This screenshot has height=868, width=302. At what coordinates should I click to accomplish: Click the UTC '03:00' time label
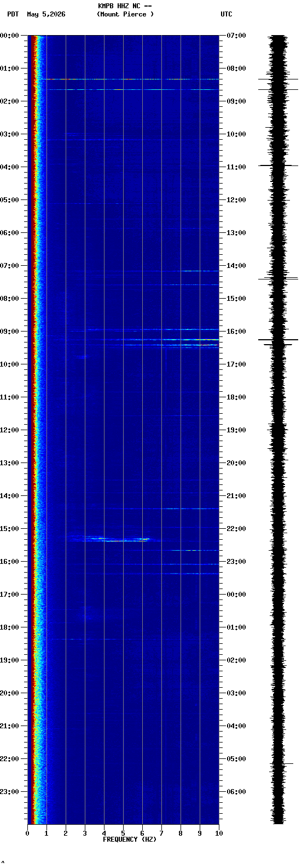(236, 693)
